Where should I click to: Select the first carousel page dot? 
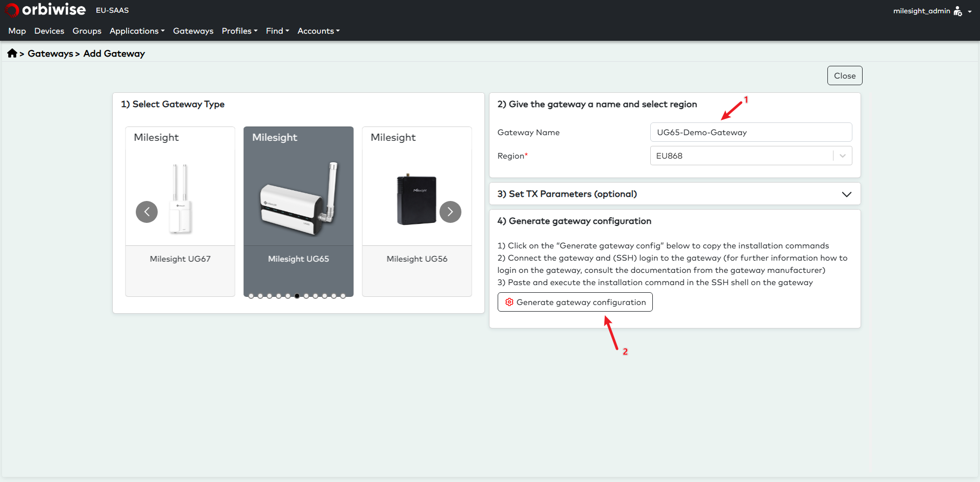point(251,296)
